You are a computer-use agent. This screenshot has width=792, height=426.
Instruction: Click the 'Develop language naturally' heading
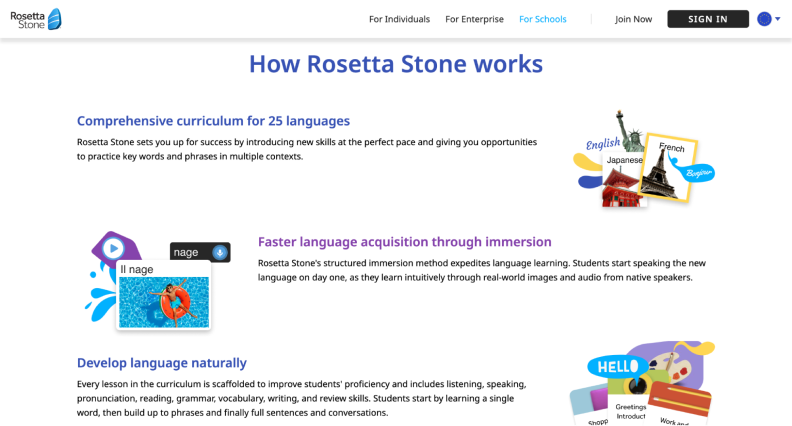coord(162,363)
